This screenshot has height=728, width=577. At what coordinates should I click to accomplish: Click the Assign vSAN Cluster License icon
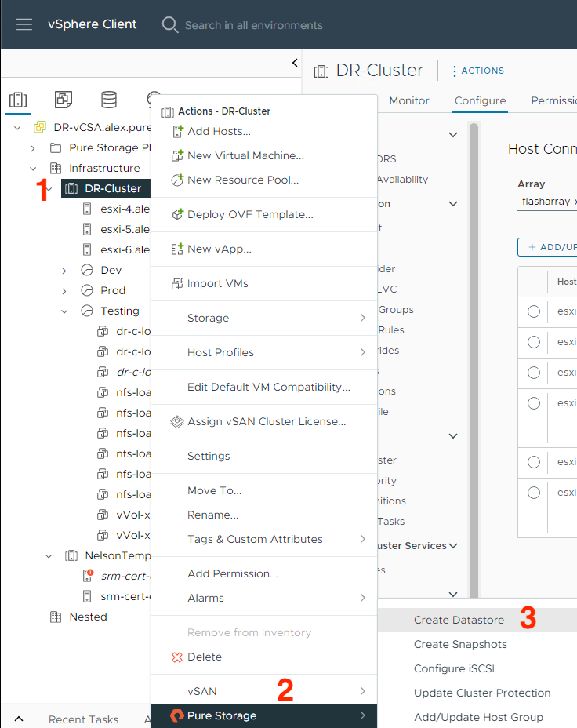coord(177,421)
